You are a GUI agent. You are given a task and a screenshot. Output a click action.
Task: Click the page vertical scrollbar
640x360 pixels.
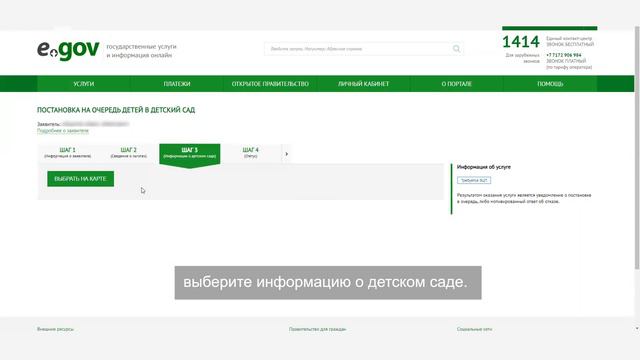[637, 147]
